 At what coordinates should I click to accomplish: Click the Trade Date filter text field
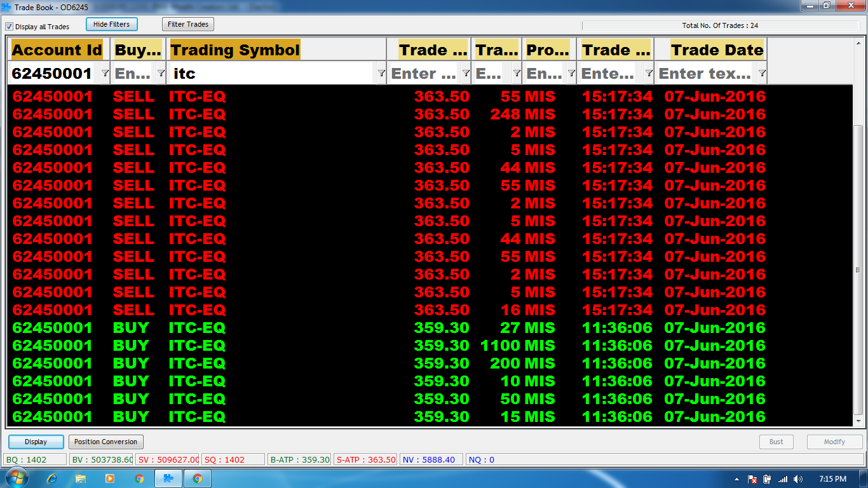[705, 74]
